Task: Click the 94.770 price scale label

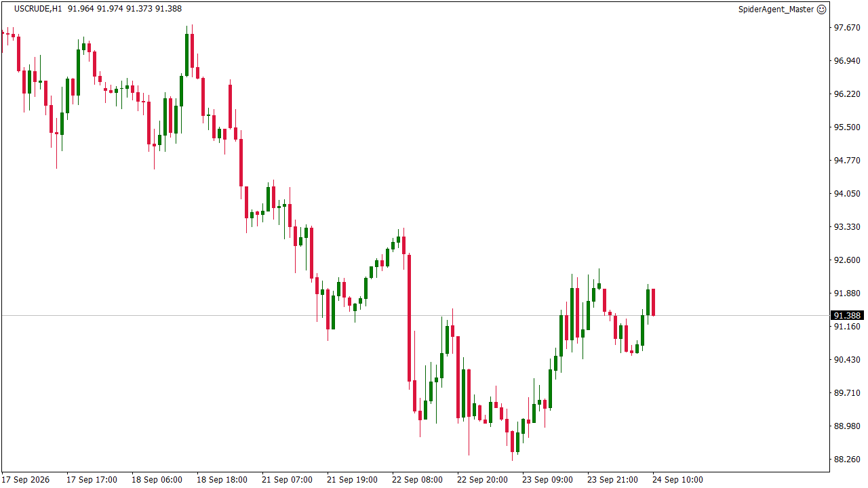Action: [847, 160]
